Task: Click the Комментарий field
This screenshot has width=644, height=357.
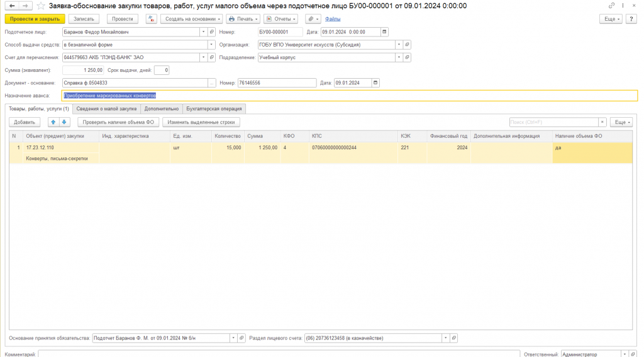Action: [279, 354]
